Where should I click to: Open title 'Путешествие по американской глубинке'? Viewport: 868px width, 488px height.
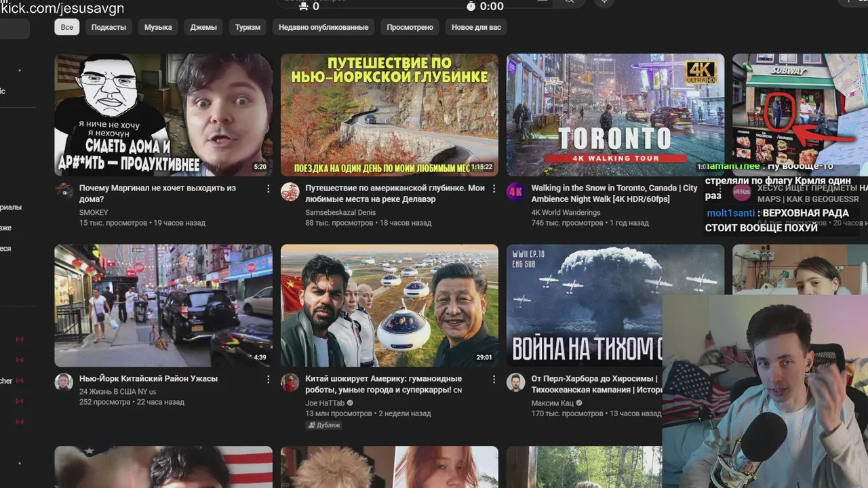click(395, 194)
